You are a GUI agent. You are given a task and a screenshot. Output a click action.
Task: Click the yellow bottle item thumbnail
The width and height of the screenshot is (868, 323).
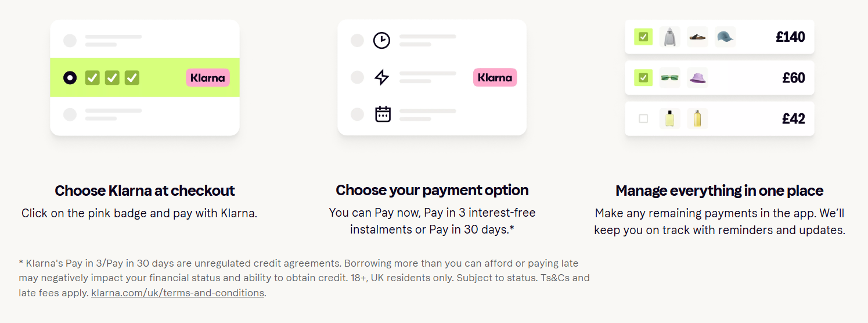[669, 119]
